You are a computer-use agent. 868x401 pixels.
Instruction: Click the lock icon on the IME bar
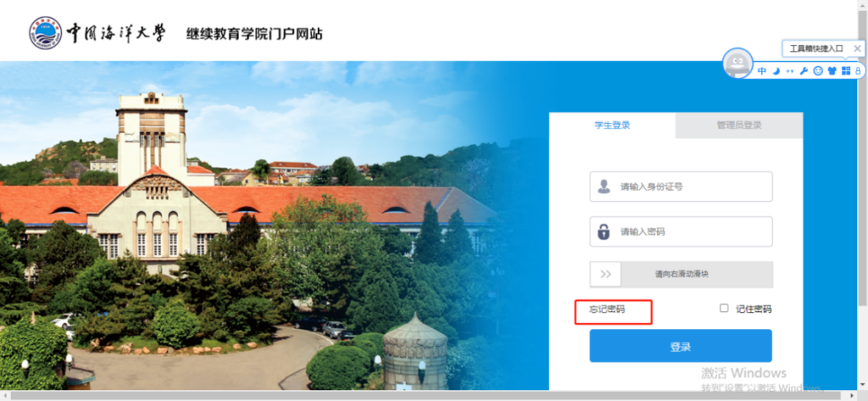(858, 71)
